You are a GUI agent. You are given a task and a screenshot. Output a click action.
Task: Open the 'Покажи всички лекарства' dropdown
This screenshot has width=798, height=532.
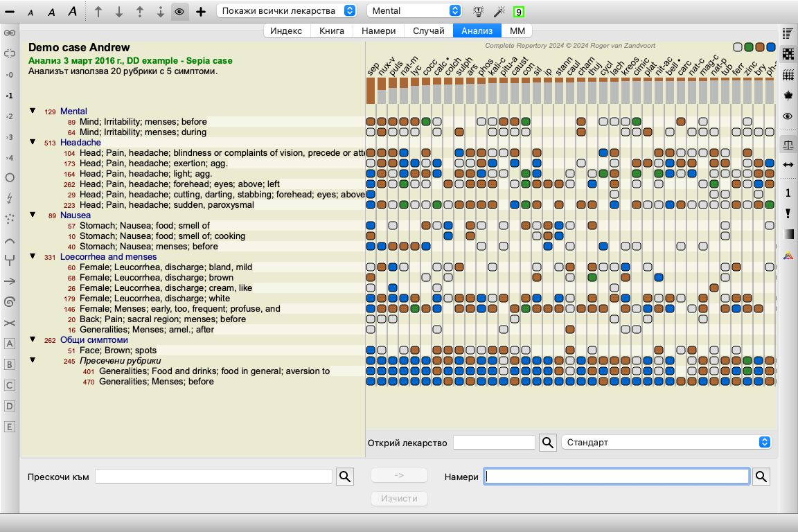click(x=287, y=11)
